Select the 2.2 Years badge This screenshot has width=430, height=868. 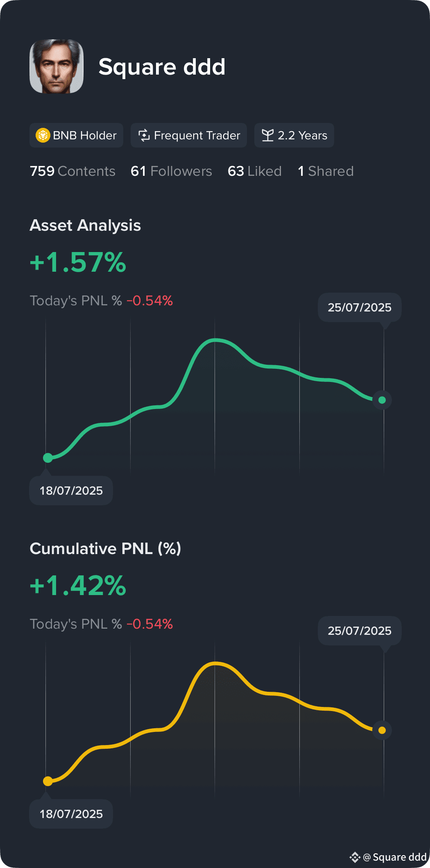(x=294, y=135)
